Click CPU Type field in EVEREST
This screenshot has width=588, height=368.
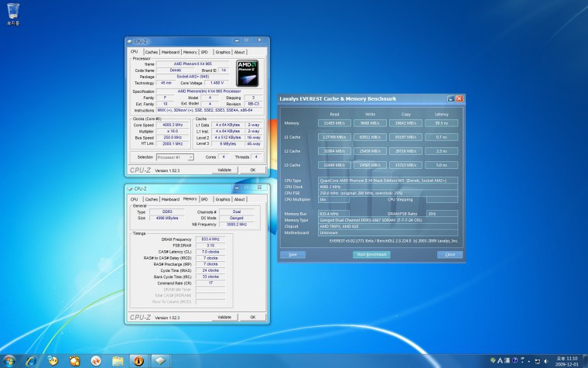388,181
